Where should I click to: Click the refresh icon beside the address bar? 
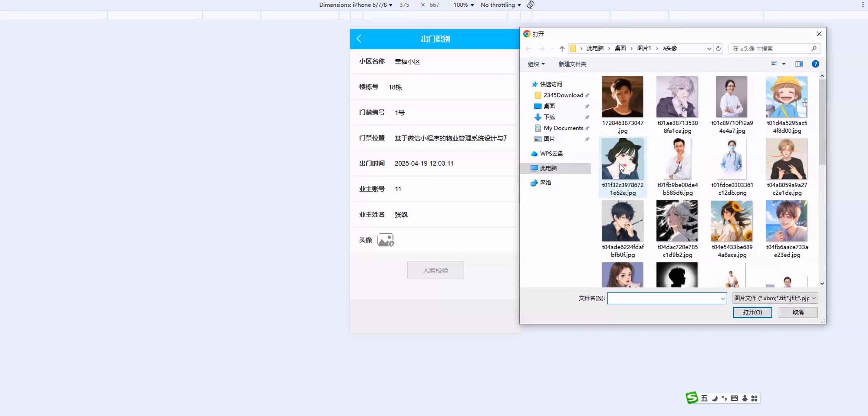tap(718, 48)
